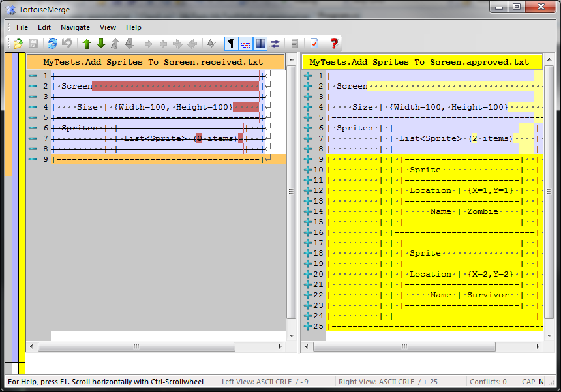Open the File menu
Image resolution: width=561 pixels, height=392 pixels.
point(22,27)
